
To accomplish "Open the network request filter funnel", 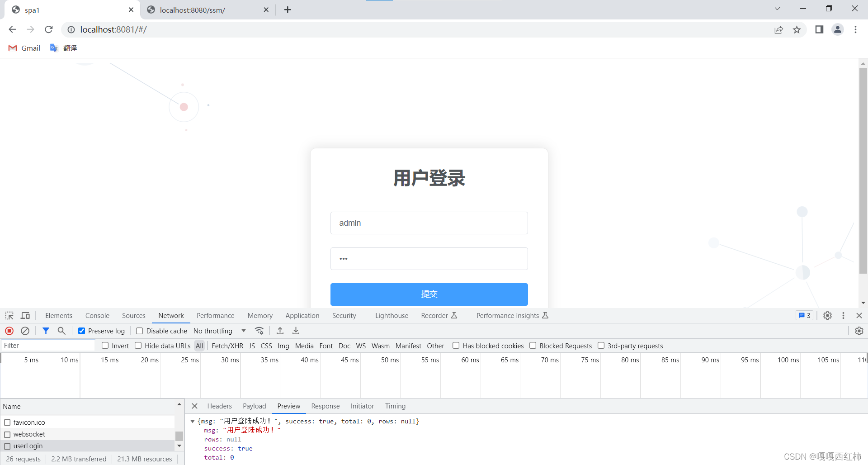I will tap(45, 331).
